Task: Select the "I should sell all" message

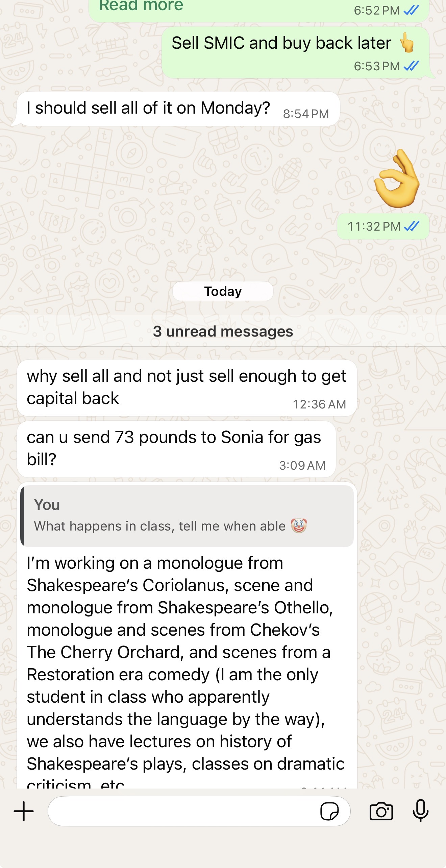Action: (148, 108)
